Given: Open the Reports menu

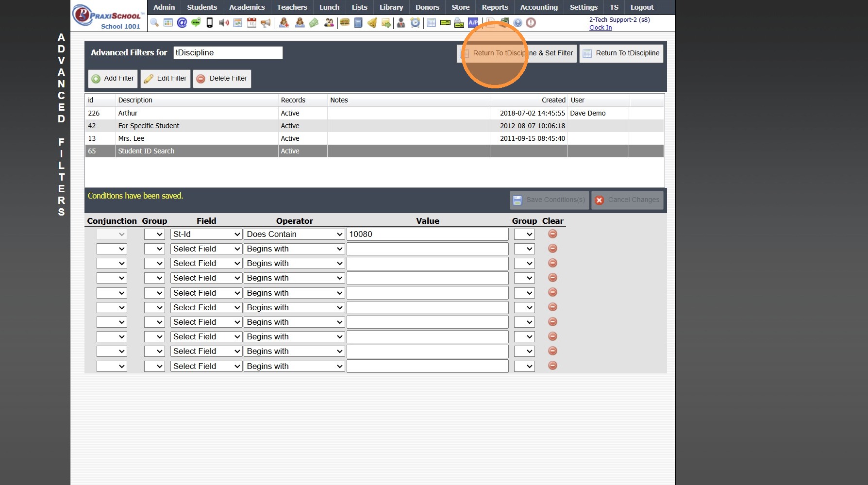Looking at the screenshot, I should (495, 7).
